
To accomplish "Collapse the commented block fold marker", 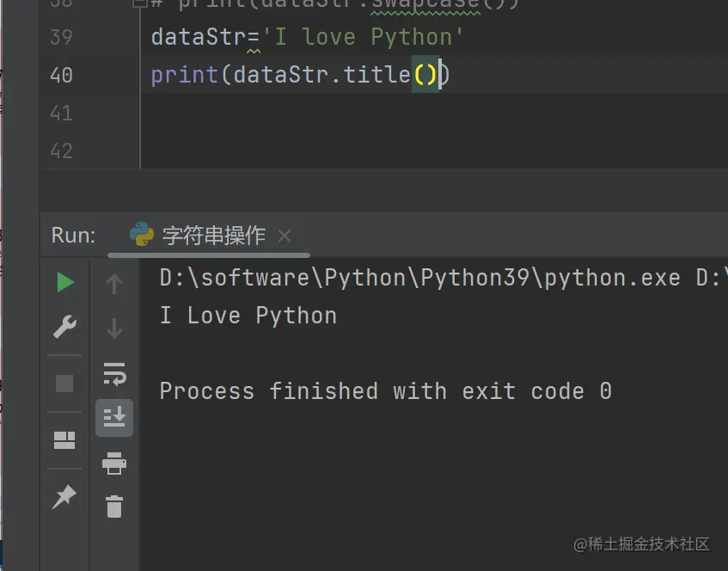I will 140,3.
